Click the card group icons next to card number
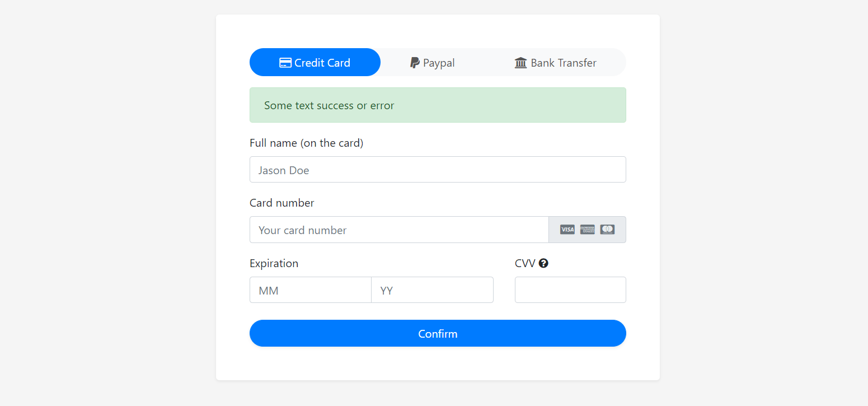This screenshot has height=406, width=868. [x=587, y=230]
